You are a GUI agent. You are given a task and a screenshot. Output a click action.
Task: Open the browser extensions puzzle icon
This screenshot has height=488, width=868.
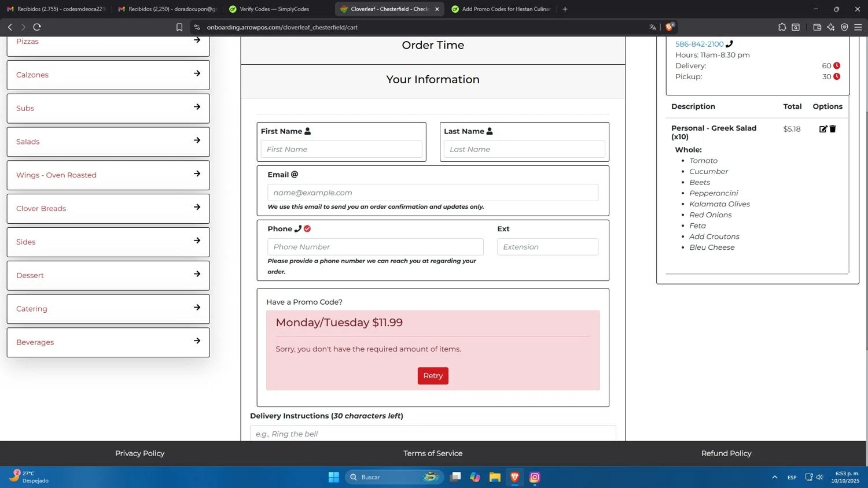click(x=782, y=27)
